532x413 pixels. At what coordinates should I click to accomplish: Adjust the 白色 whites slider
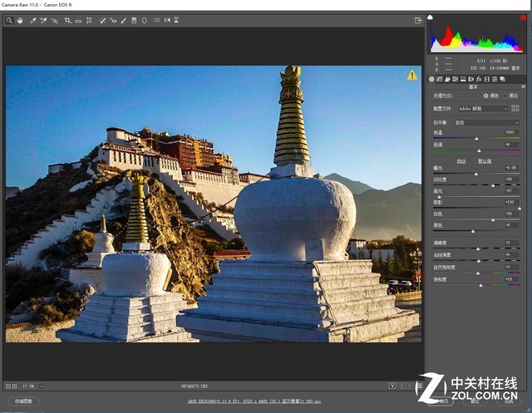pyautogui.click(x=493, y=219)
